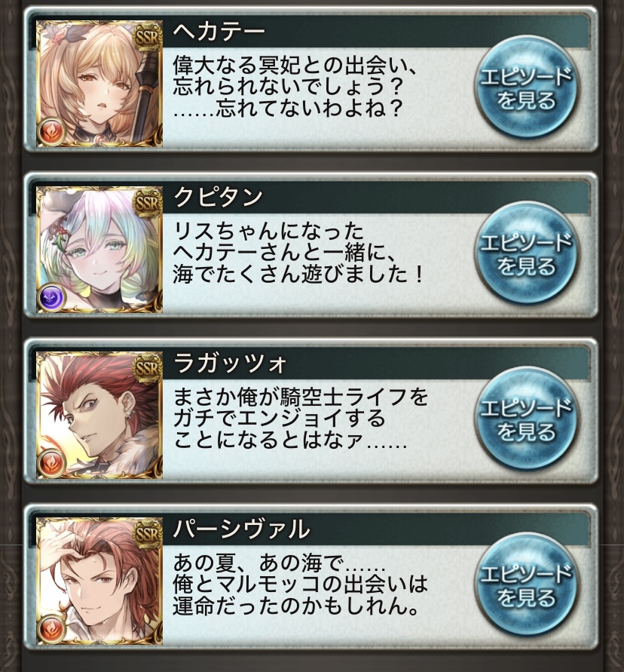Click the fire element icon on ヘカテー
Screen dimensions: 624x672
tap(51, 131)
